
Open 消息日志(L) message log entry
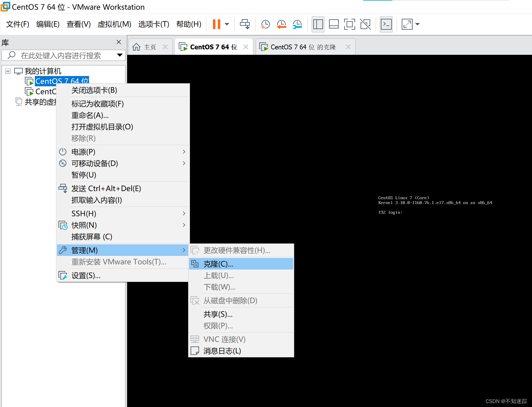241,351
